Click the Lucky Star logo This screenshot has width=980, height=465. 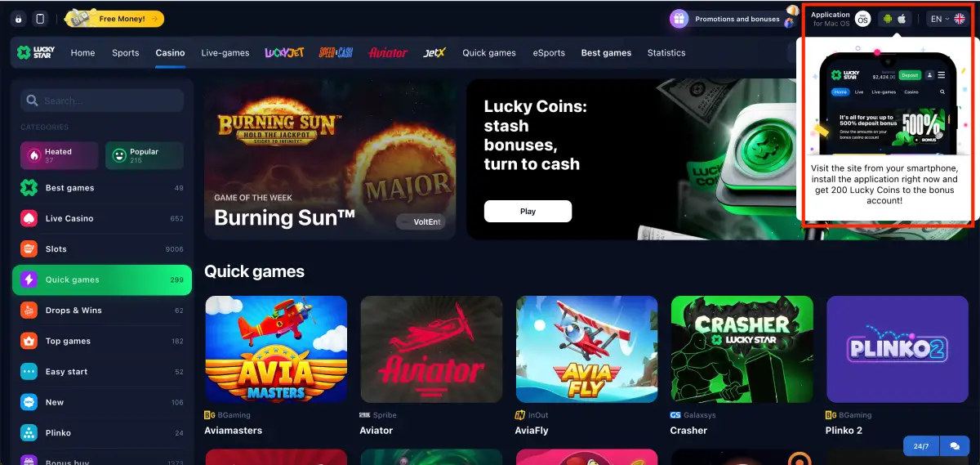pyautogui.click(x=36, y=52)
